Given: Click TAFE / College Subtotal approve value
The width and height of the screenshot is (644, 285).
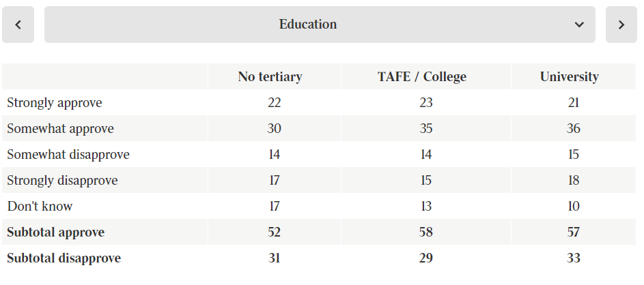Looking at the screenshot, I should (426, 232).
